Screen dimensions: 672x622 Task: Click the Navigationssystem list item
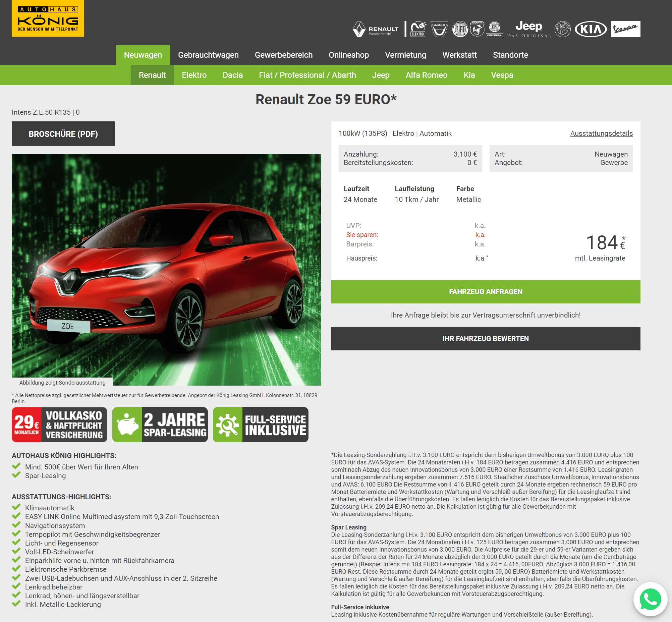[55, 526]
